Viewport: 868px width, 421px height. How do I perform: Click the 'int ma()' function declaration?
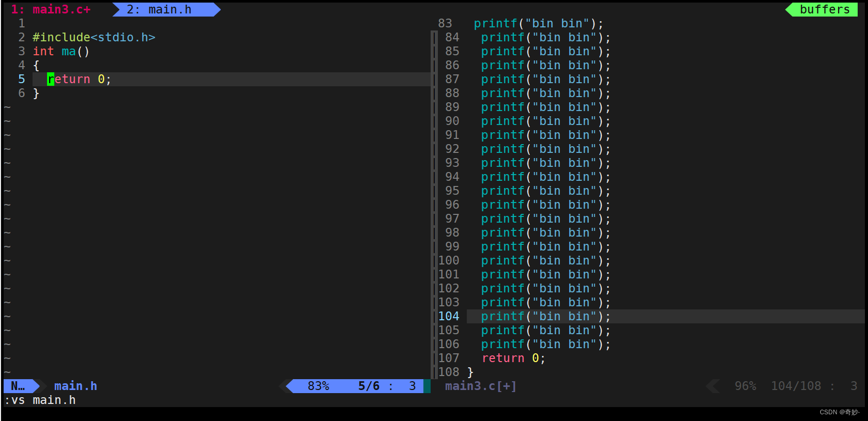tap(61, 51)
